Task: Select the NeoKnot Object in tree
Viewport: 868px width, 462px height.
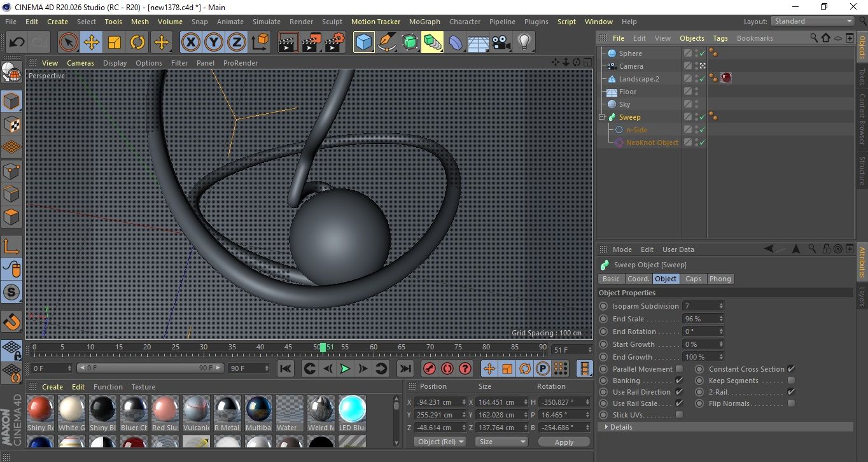Action: coord(652,143)
